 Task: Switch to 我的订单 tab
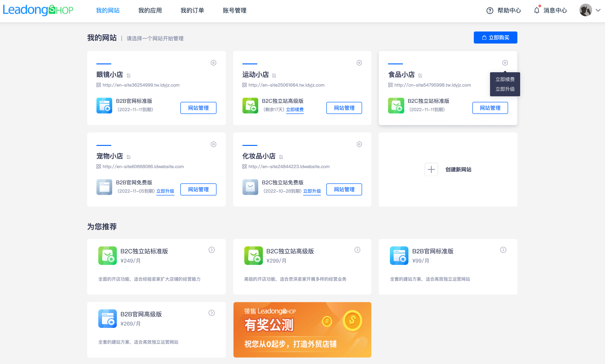(x=192, y=10)
